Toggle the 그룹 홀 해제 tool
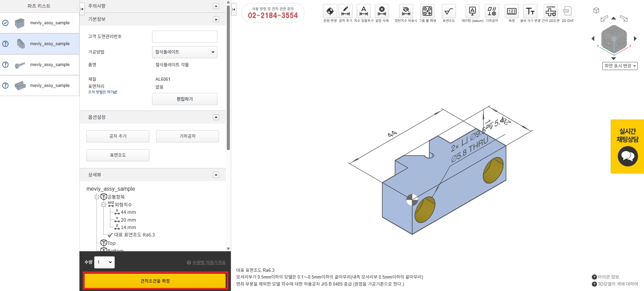The image size is (644, 291). pos(427,11)
